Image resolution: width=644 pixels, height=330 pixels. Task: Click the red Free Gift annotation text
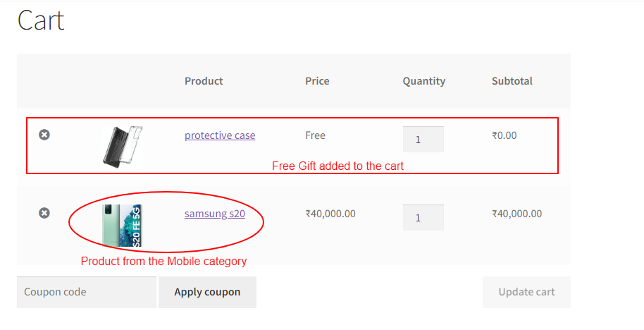[338, 166]
